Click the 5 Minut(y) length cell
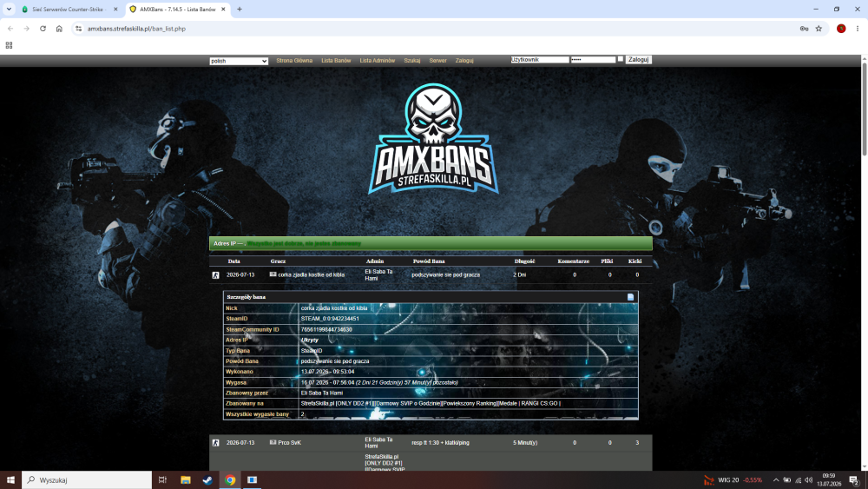Viewport: 868px width, 489px height. [525, 443]
